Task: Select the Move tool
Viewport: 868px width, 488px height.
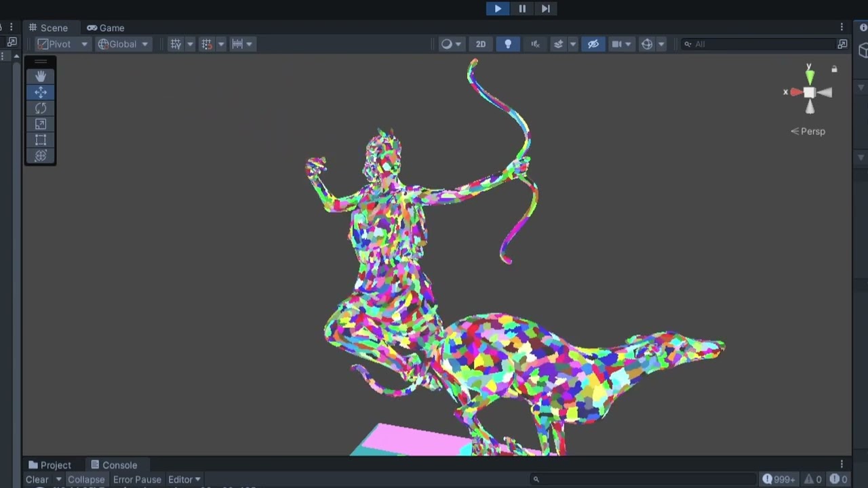Action: coord(41,92)
